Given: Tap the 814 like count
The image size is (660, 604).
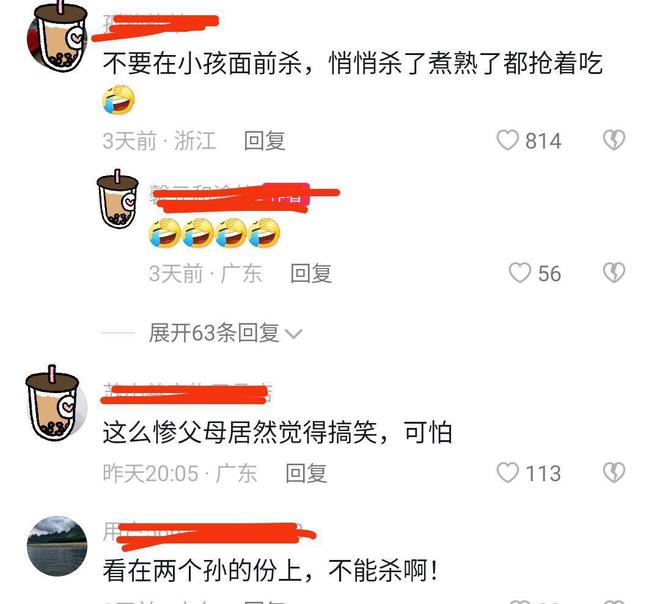Looking at the screenshot, I should click(543, 141).
